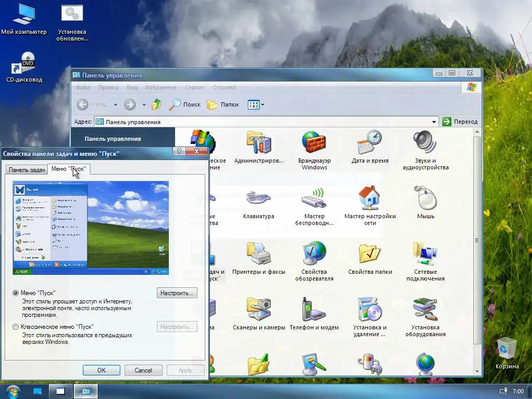Click the Control Panel scrollbar down arrow

point(477,371)
